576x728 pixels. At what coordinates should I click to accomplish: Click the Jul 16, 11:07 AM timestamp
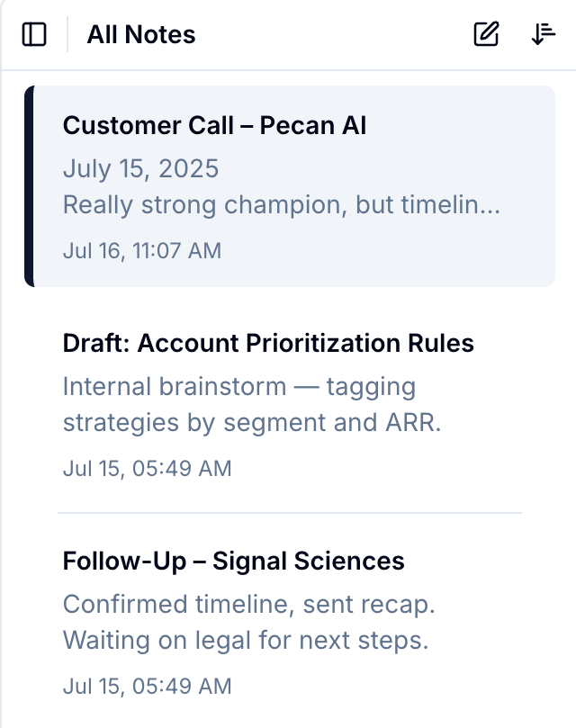[x=141, y=250]
